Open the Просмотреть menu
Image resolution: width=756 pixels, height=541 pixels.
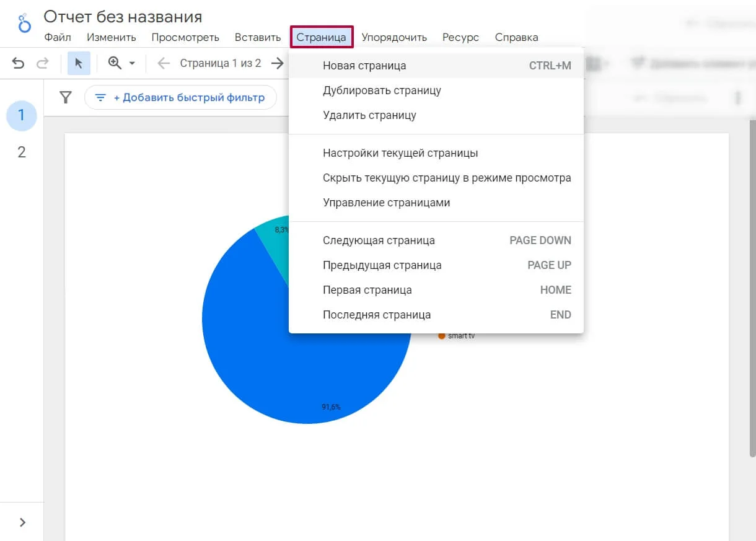click(185, 37)
